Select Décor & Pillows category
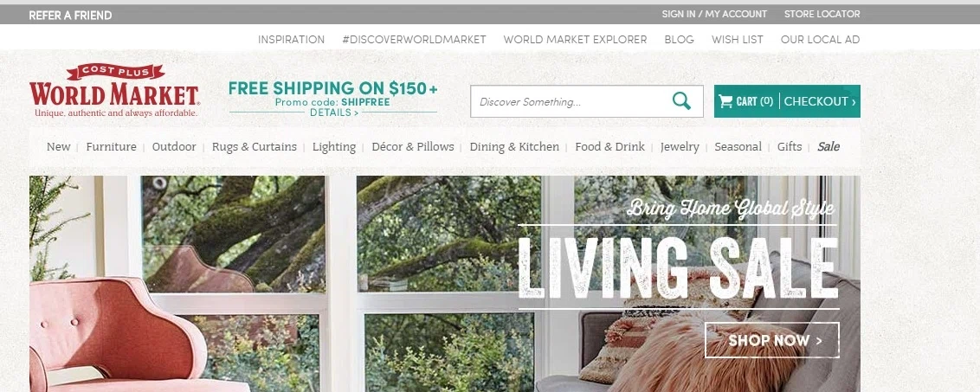The height and width of the screenshot is (392, 980). (412, 147)
